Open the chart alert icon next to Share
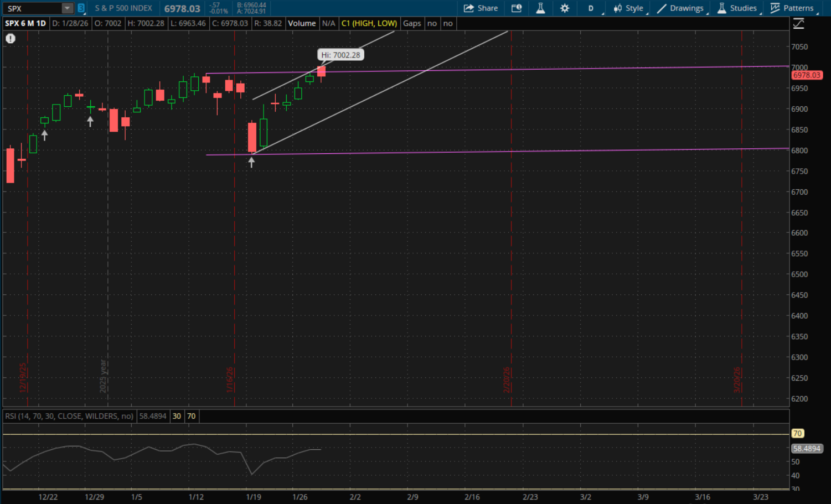Image resolution: width=831 pixels, height=504 pixels. coord(516,8)
